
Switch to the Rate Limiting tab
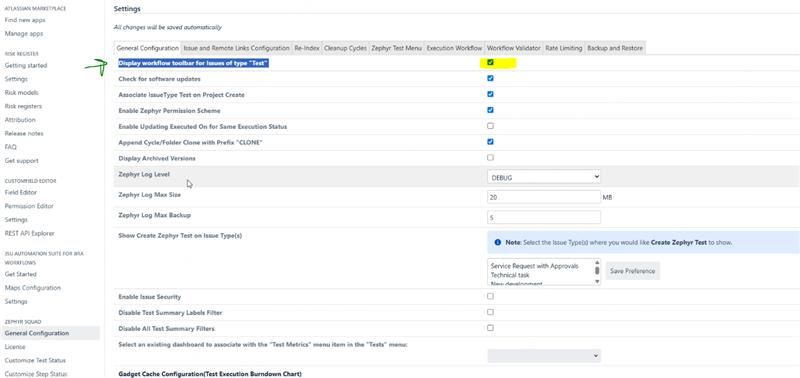pos(563,48)
